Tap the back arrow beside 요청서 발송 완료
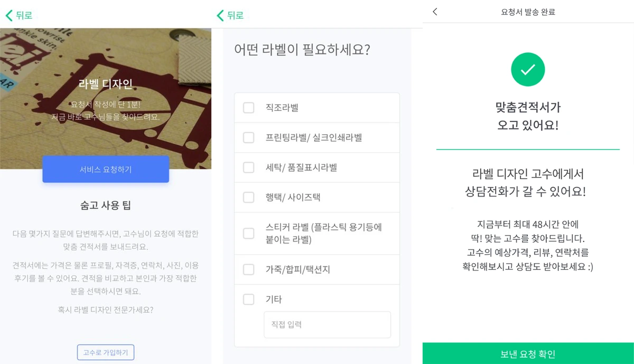Viewport: 634px width, 364px height. coord(435,12)
